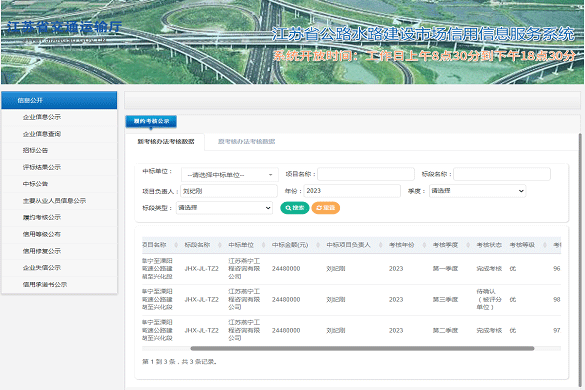Click the 信息公开 sidebar header

[x=59, y=100]
